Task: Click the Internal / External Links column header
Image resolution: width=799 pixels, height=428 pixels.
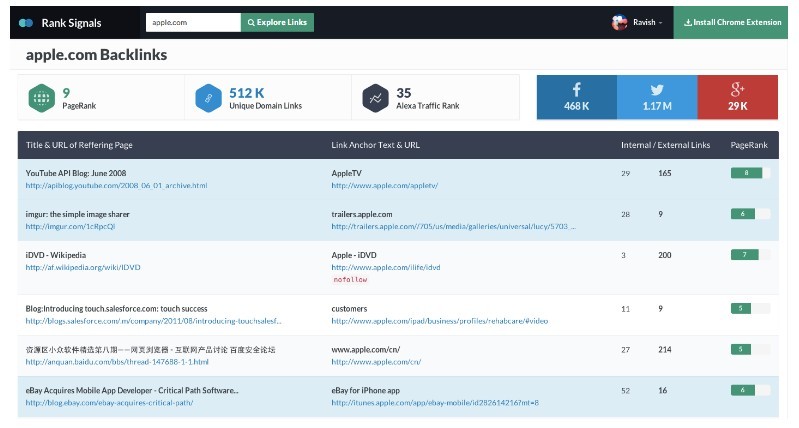Action: (x=665, y=145)
